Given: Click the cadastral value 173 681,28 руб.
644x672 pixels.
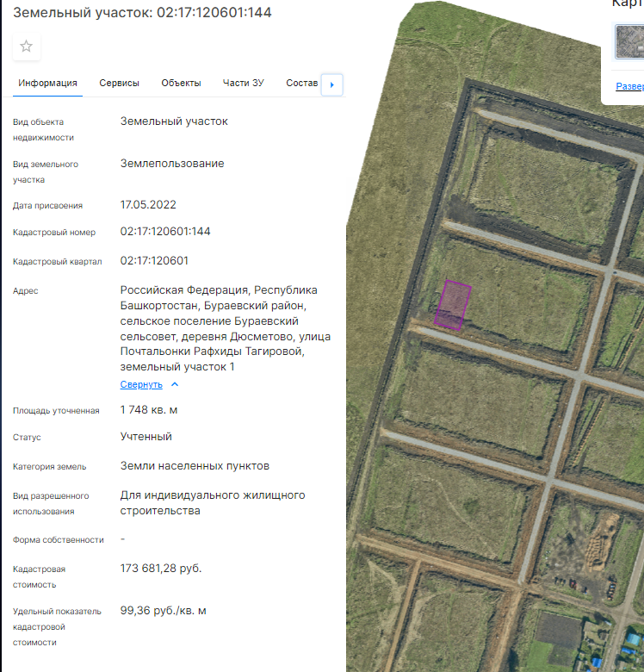Looking at the screenshot, I should coord(161,569).
